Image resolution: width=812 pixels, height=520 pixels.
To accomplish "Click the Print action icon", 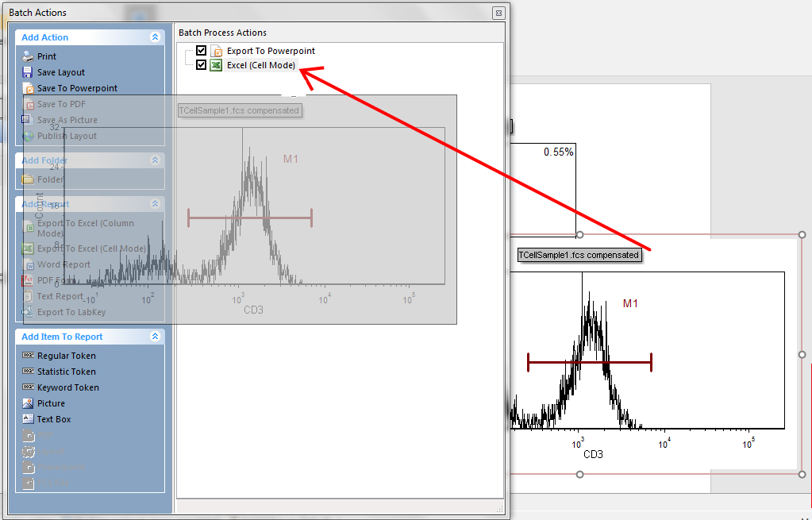I will click(28, 56).
